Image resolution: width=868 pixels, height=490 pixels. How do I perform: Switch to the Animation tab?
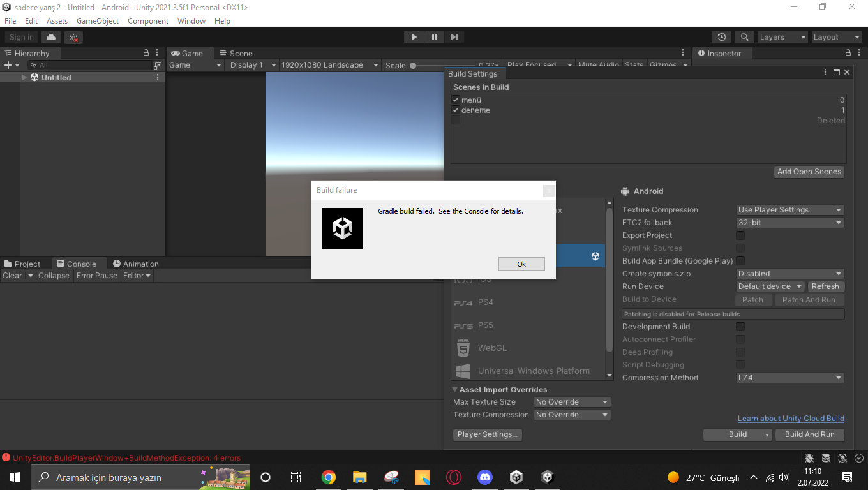click(x=135, y=264)
